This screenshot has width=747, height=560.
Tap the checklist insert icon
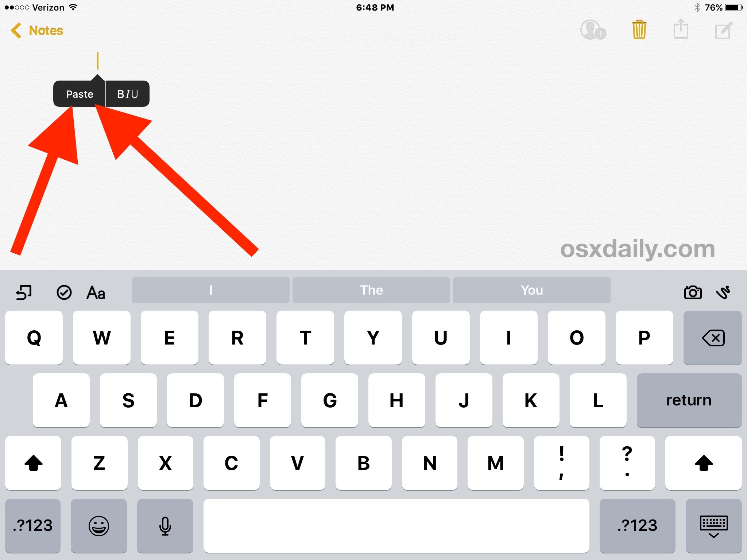pos(64,292)
